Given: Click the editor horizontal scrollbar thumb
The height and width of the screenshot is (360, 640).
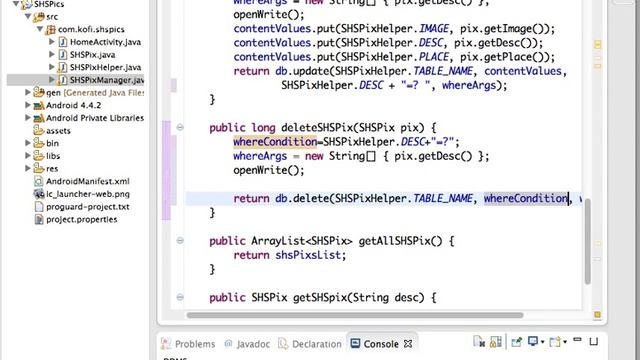Looking at the screenshot, I should 355,315.
